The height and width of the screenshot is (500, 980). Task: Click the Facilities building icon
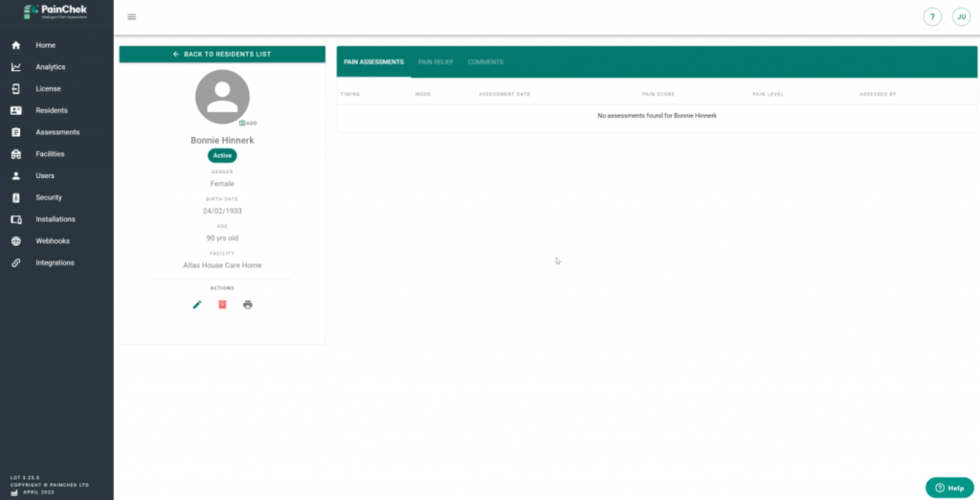point(16,154)
